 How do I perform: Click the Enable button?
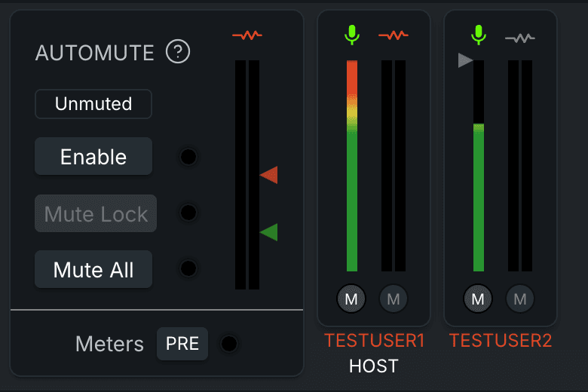[x=93, y=156]
